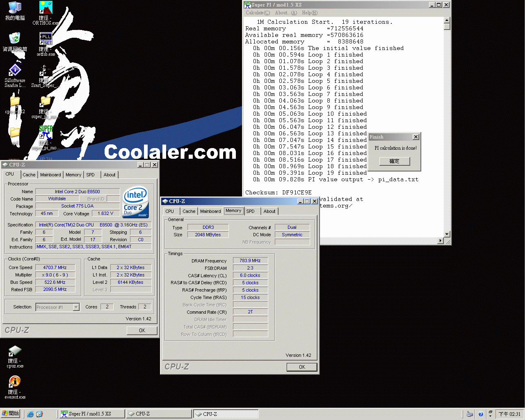Image resolution: width=525 pixels, height=420 pixels.
Task: Confirm the PI calculation done dialog
Action: [394, 161]
